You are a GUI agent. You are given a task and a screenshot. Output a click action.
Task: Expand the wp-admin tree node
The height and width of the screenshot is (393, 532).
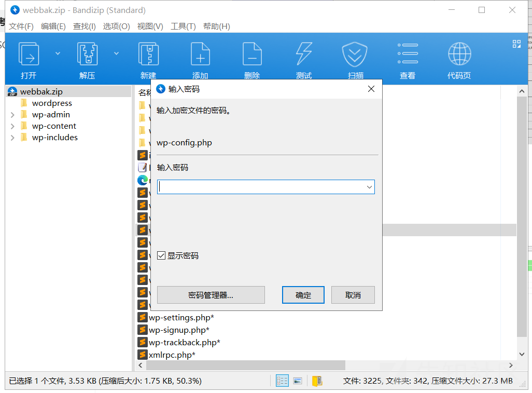(x=12, y=115)
